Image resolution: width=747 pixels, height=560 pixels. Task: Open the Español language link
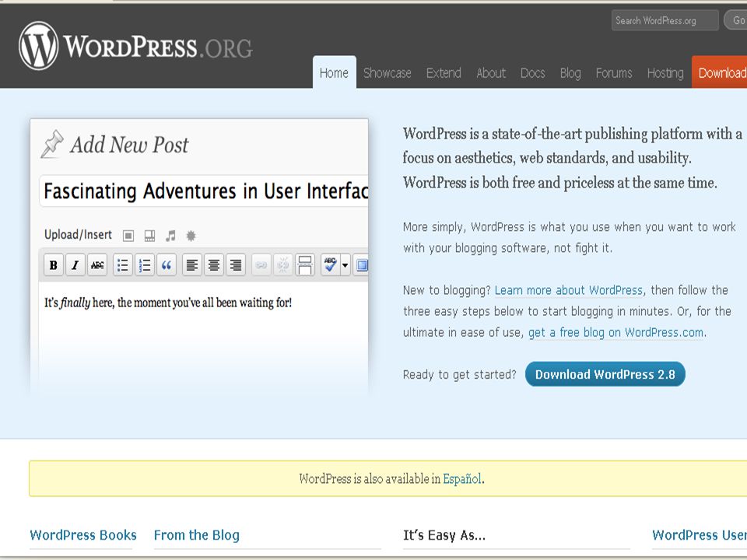pos(462,478)
